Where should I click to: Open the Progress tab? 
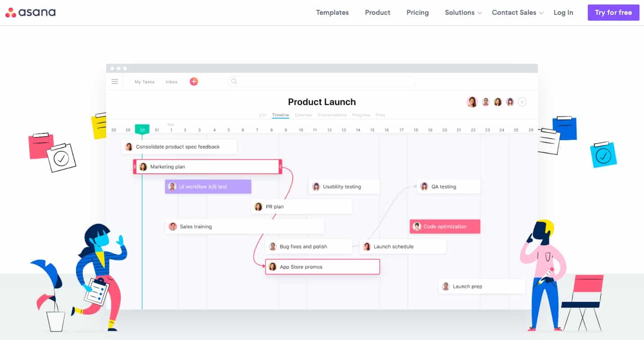pyautogui.click(x=361, y=115)
